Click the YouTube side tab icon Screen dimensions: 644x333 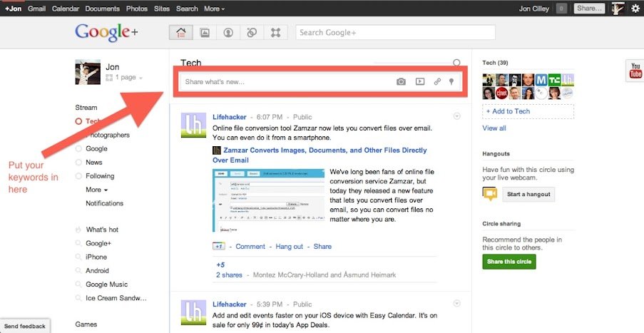pos(635,70)
